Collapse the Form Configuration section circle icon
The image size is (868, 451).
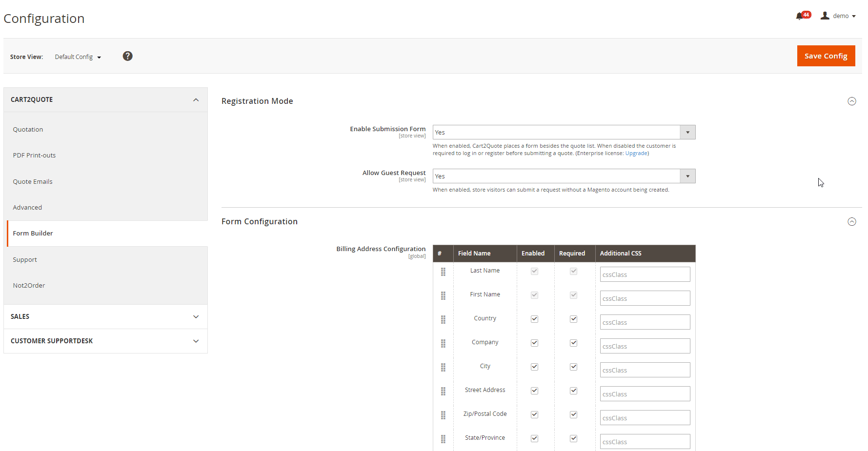coord(851,222)
